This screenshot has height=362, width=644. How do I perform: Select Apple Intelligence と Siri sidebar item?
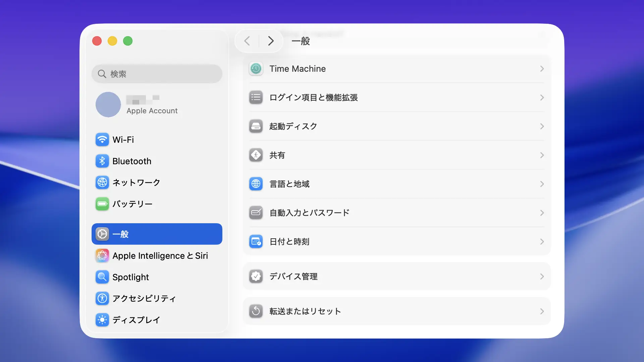click(x=160, y=256)
